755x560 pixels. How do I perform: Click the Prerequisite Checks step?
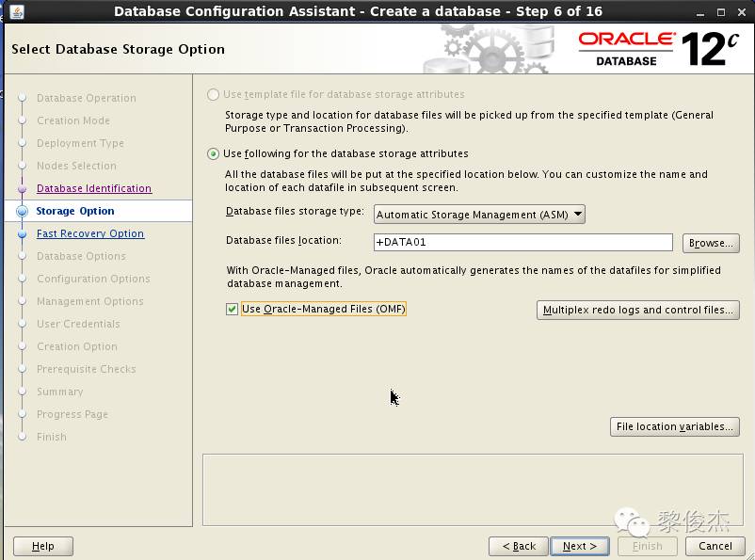coord(87,369)
